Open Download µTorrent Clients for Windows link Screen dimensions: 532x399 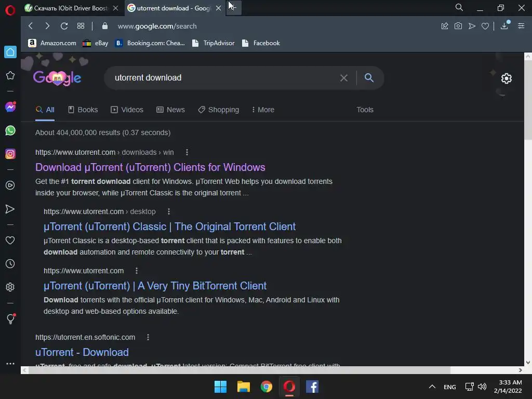[x=150, y=167]
